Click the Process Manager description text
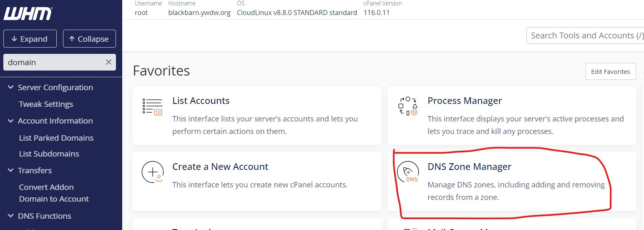The image size is (644, 230). click(x=526, y=125)
